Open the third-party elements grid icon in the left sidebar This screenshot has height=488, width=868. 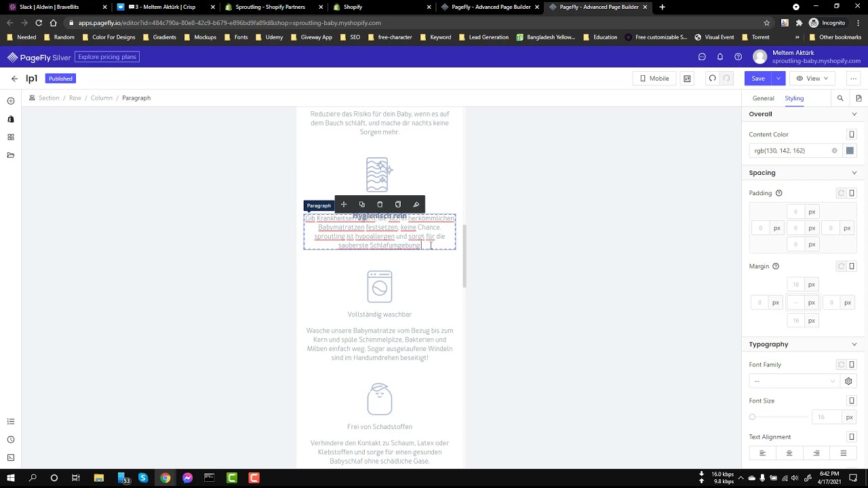(11, 137)
